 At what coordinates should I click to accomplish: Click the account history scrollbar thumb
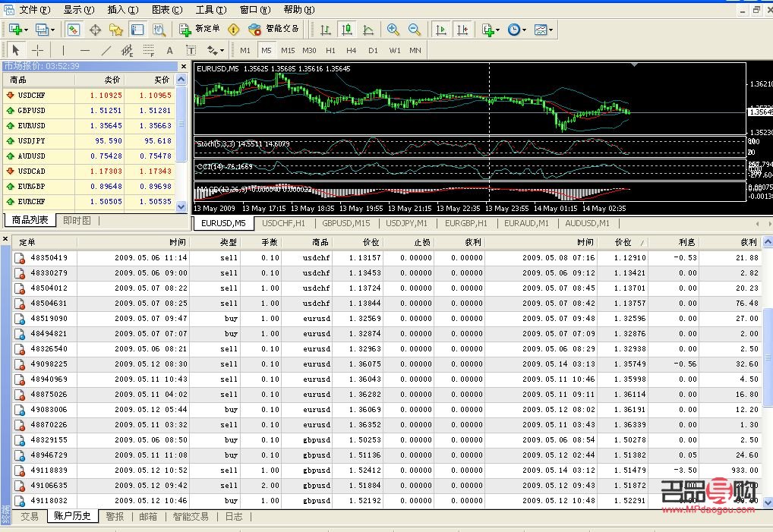[x=768, y=357]
